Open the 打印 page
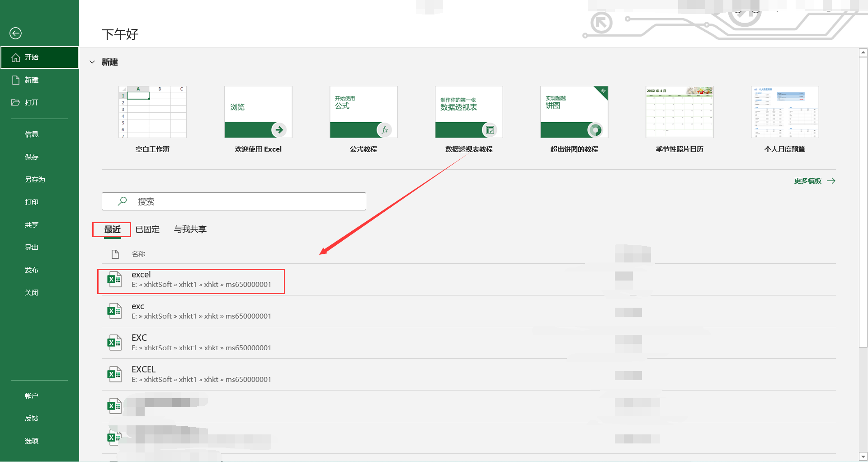The width and height of the screenshot is (868, 462). pyautogui.click(x=32, y=202)
